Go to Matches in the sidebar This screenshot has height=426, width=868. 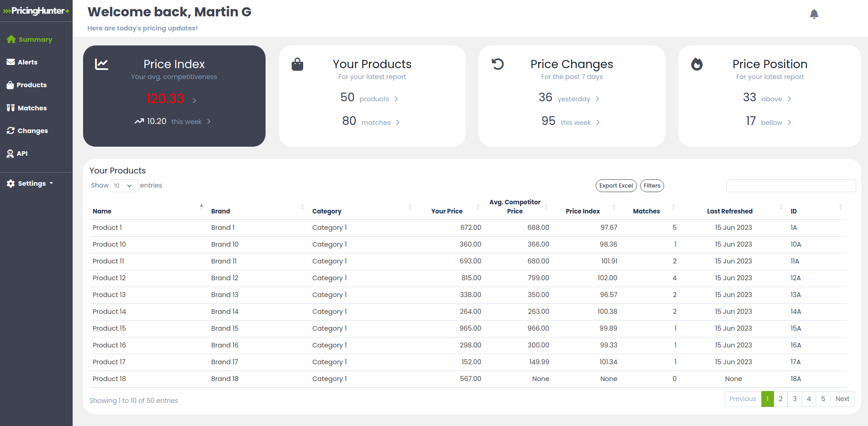pos(32,108)
